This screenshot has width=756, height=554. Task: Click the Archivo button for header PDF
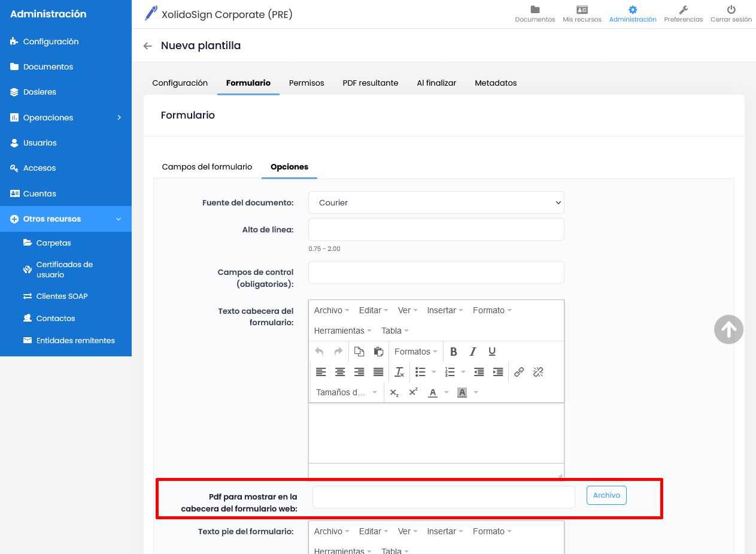[606, 495]
